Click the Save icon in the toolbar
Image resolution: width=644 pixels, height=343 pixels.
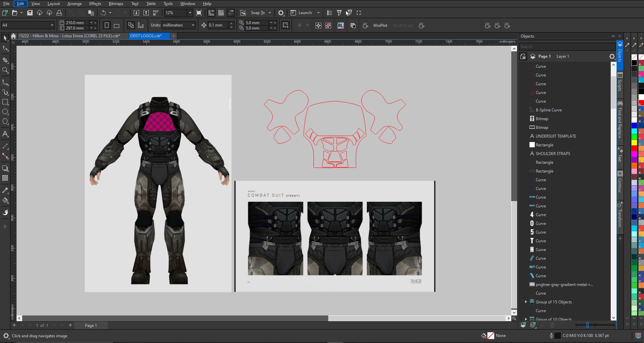click(x=30, y=13)
